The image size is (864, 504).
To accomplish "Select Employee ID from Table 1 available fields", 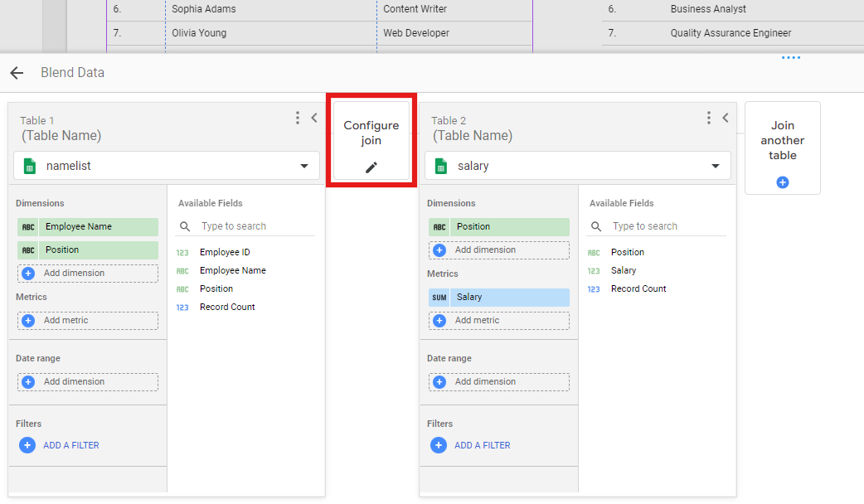I will point(225,252).
